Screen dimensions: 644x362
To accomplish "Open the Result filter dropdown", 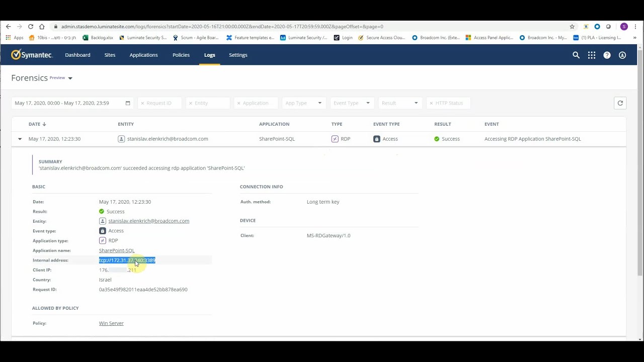I will [x=400, y=103].
